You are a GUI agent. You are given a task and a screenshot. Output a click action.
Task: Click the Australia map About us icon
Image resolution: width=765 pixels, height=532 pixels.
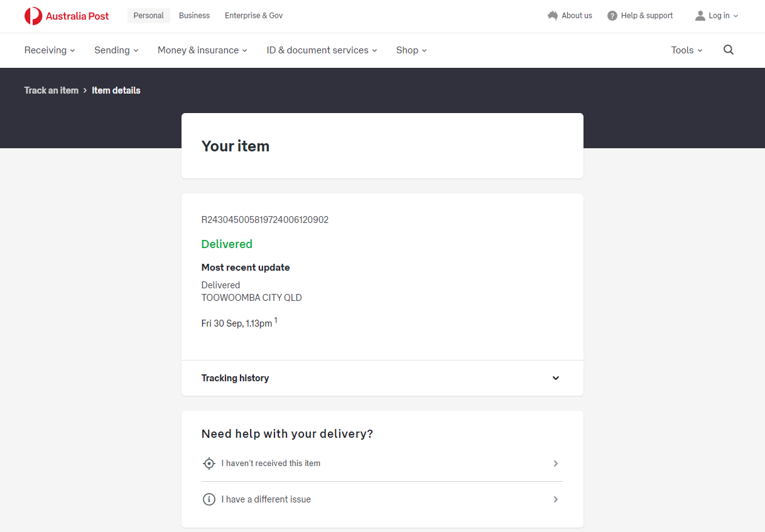[x=553, y=16]
